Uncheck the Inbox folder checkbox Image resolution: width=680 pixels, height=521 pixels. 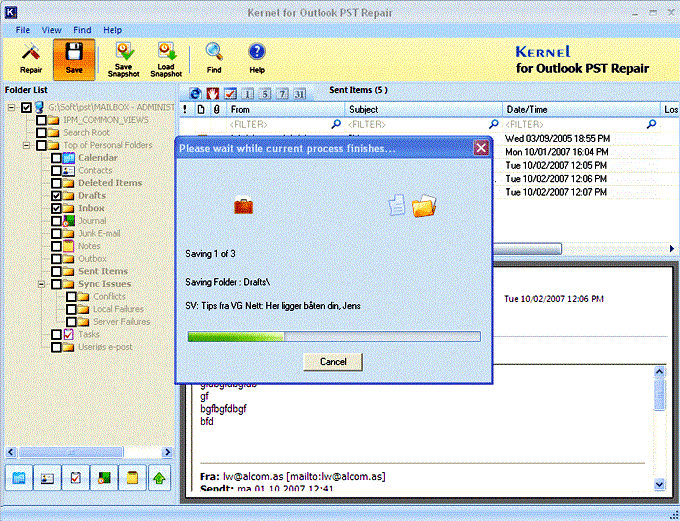(56, 208)
